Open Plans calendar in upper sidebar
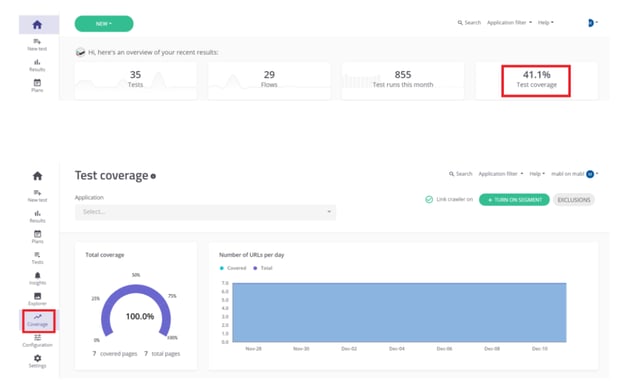This screenshot has height=386, width=624. click(37, 86)
